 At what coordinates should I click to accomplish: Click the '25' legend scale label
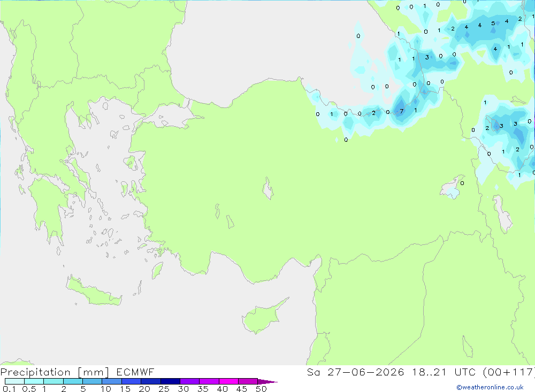point(164,389)
